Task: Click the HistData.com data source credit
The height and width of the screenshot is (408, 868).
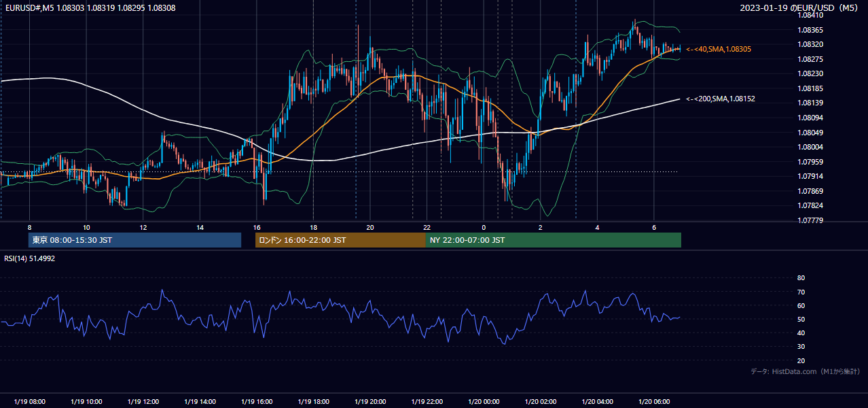Action: click(x=805, y=371)
